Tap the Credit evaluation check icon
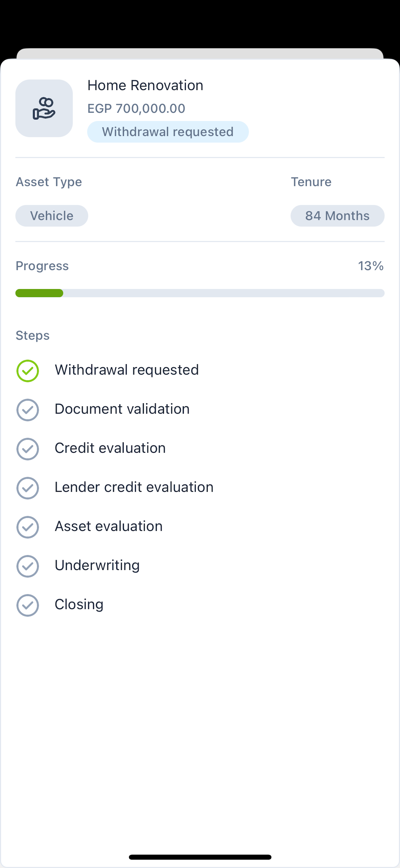400x868 pixels. tap(28, 449)
